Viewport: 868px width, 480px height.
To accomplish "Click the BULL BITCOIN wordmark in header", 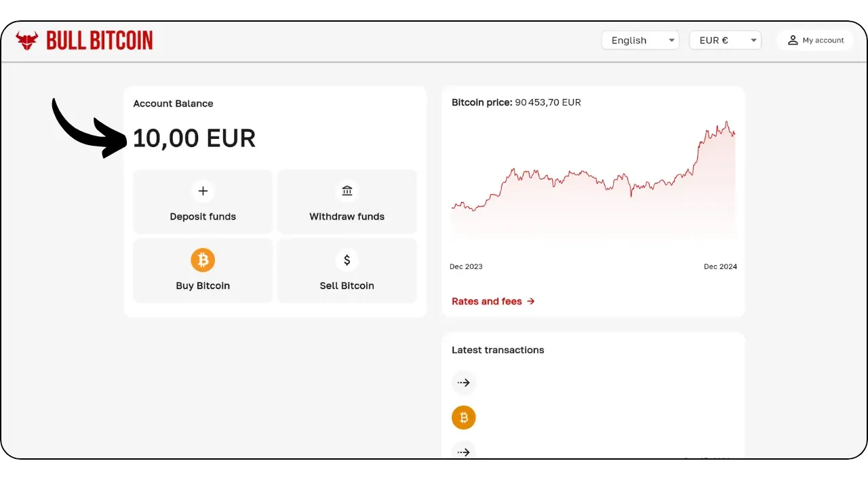I will (100, 41).
